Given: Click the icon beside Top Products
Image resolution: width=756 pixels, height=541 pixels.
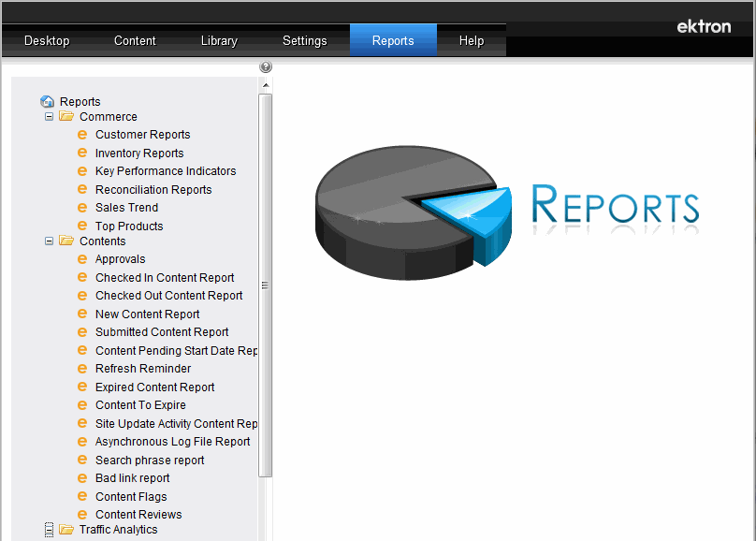Looking at the screenshot, I should click(x=82, y=226).
